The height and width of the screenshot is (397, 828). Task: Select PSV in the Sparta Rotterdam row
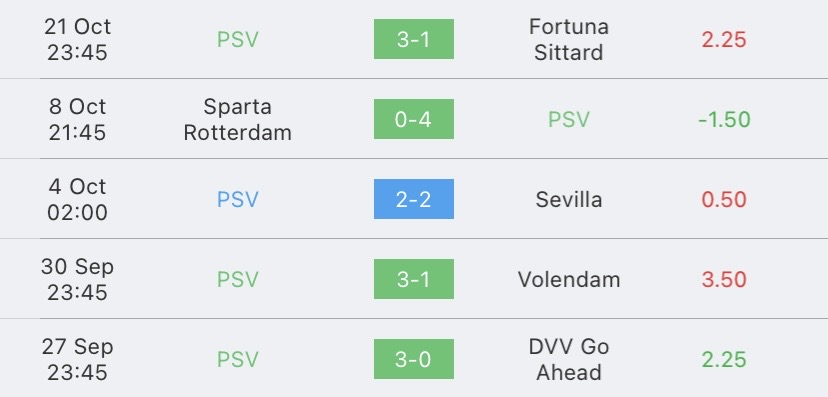pyautogui.click(x=569, y=119)
